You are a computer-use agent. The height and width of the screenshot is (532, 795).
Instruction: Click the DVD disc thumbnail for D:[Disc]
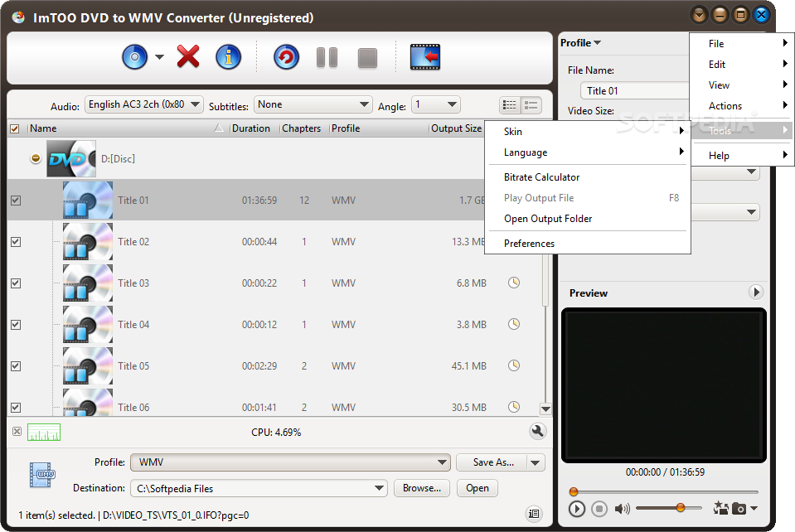pyautogui.click(x=71, y=158)
